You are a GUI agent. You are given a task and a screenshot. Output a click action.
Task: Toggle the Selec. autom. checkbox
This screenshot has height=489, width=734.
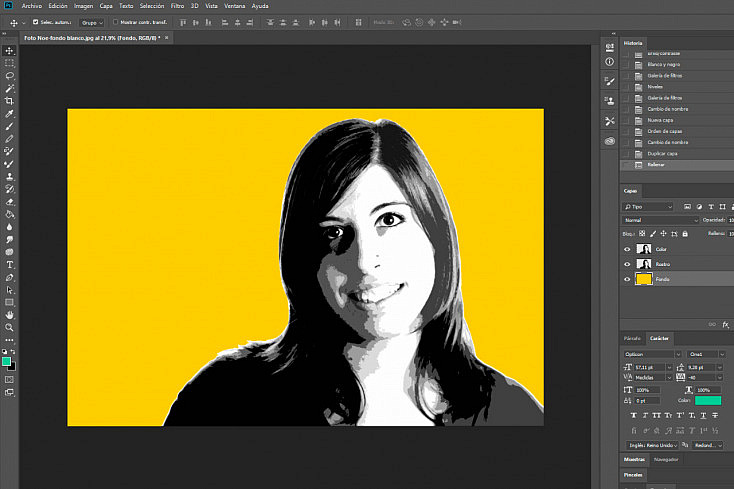pos(36,22)
